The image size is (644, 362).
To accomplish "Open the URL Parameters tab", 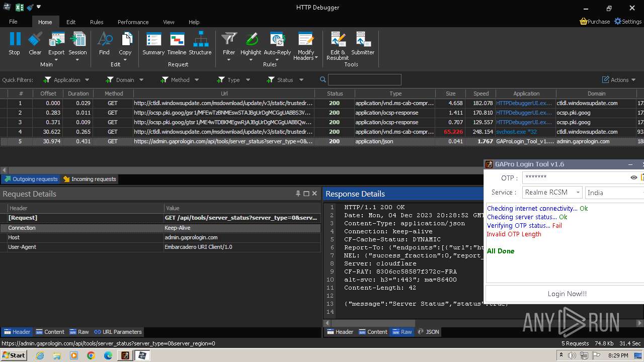I will [118, 332].
